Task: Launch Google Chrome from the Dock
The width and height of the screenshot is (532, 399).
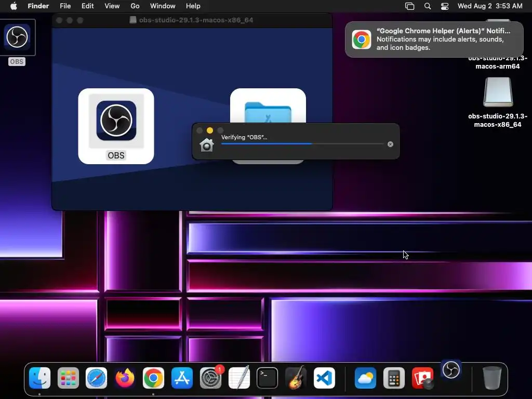Action: coord(153,378)
